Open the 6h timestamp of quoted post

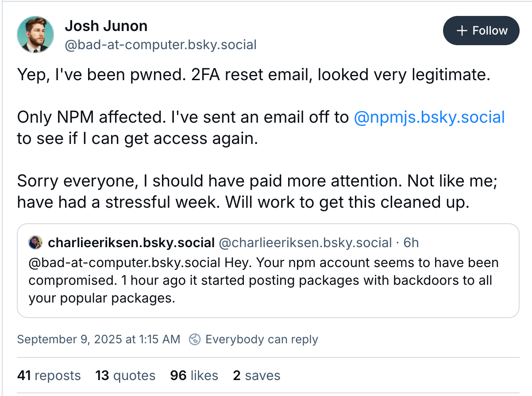click(411, 243)
